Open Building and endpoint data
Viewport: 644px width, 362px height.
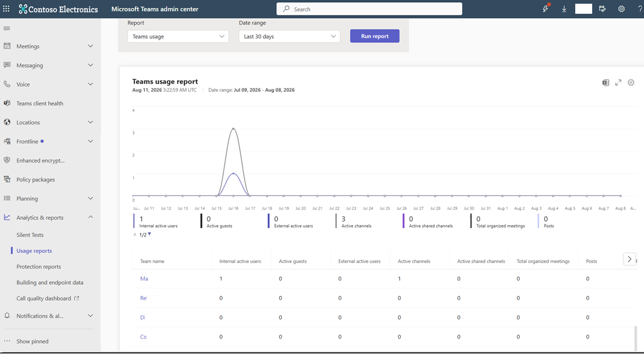point(50,283)
